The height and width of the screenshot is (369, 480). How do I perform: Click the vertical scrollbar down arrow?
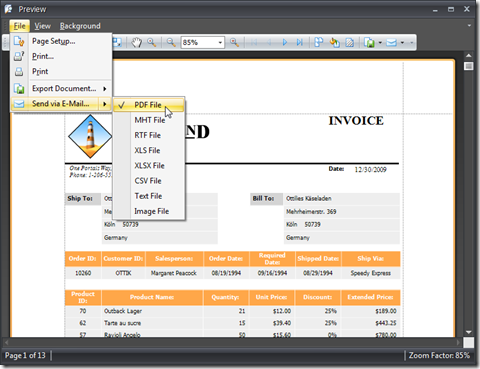pos(469,332)
